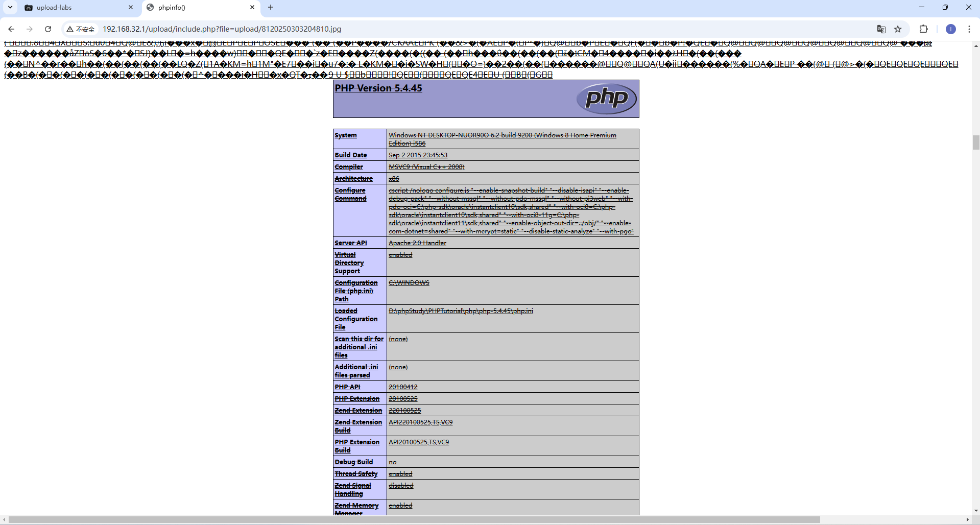
Task: Click the vertical scrollbar up arrow
Action: (x=976, y=46)
